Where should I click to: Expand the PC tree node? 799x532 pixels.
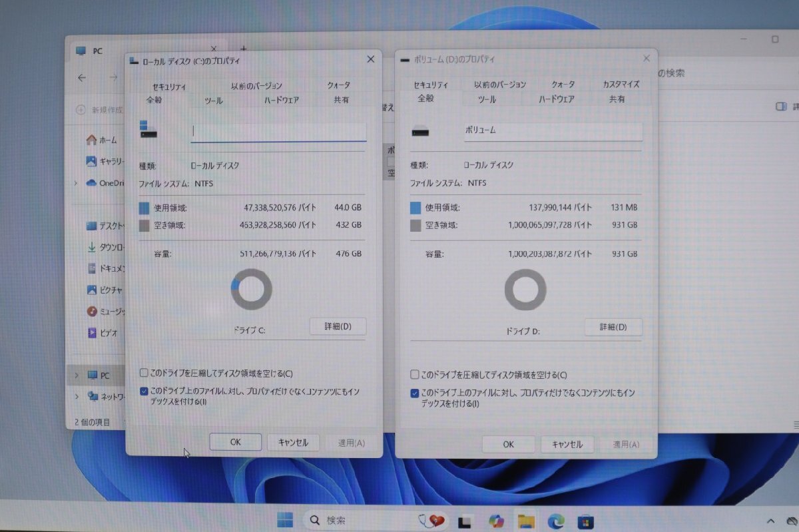(77, 375)
